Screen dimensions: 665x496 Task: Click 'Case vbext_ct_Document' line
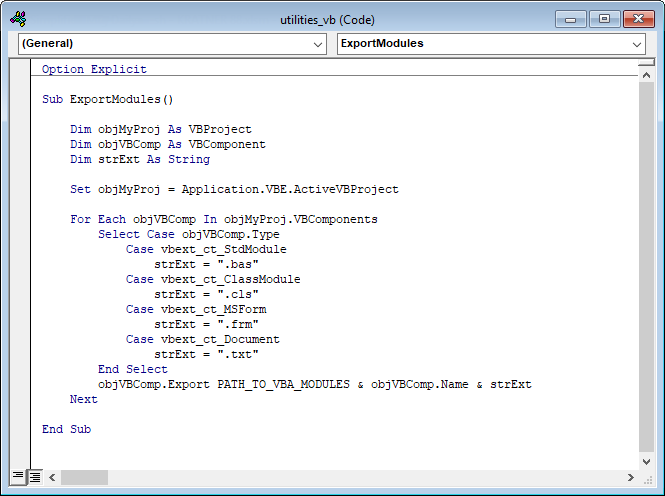[x=203, y=340]
